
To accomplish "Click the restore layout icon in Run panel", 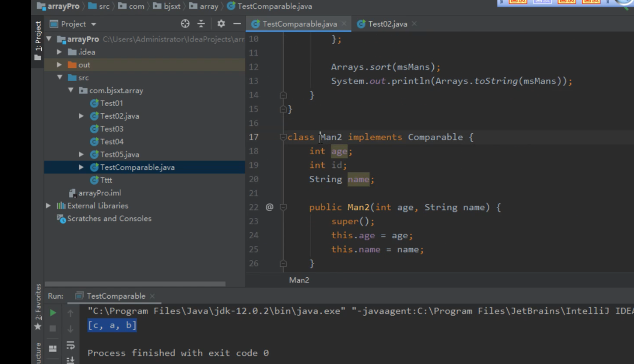I will tap(53, 349).
